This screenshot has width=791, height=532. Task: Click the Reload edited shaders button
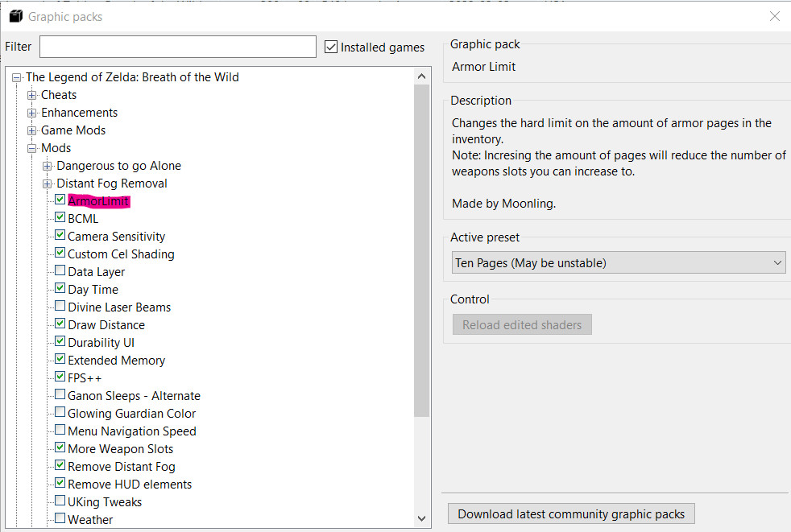[521, 324]
